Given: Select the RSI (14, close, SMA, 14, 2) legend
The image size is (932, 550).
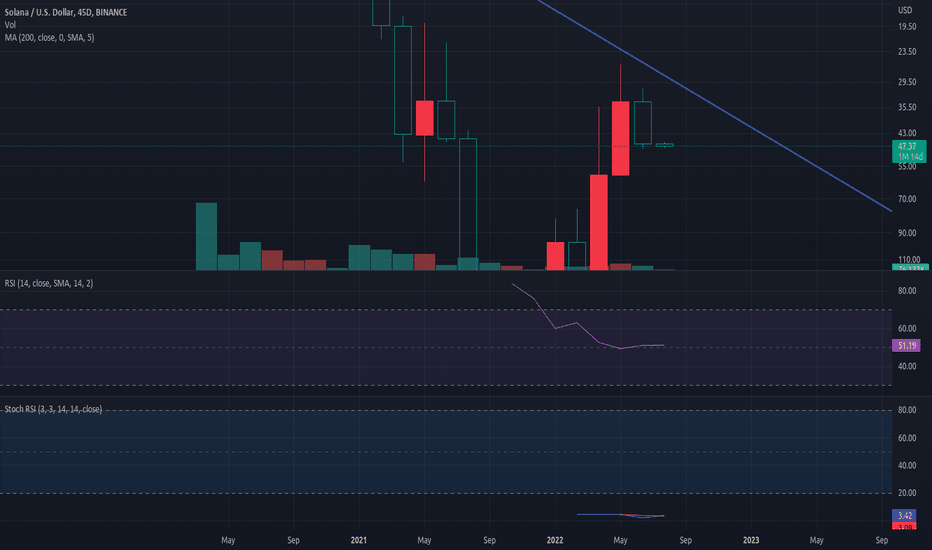Looking at the screenshot, I should [49, 283].
